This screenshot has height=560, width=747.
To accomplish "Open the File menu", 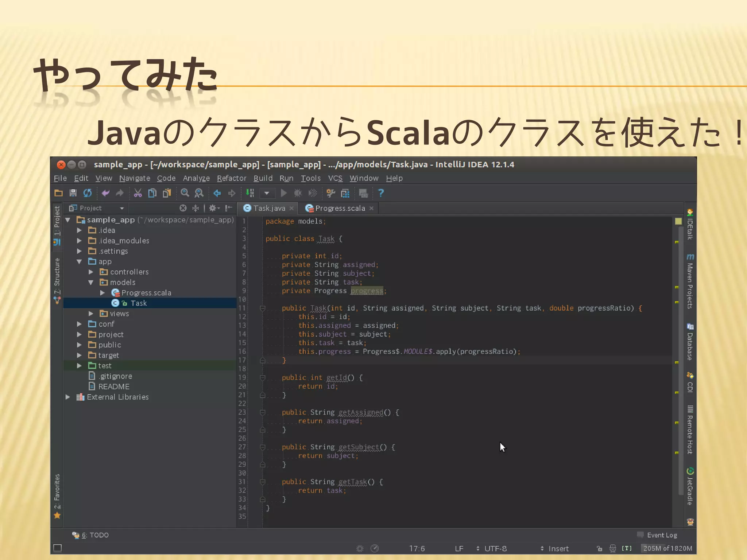I will 60,178.
